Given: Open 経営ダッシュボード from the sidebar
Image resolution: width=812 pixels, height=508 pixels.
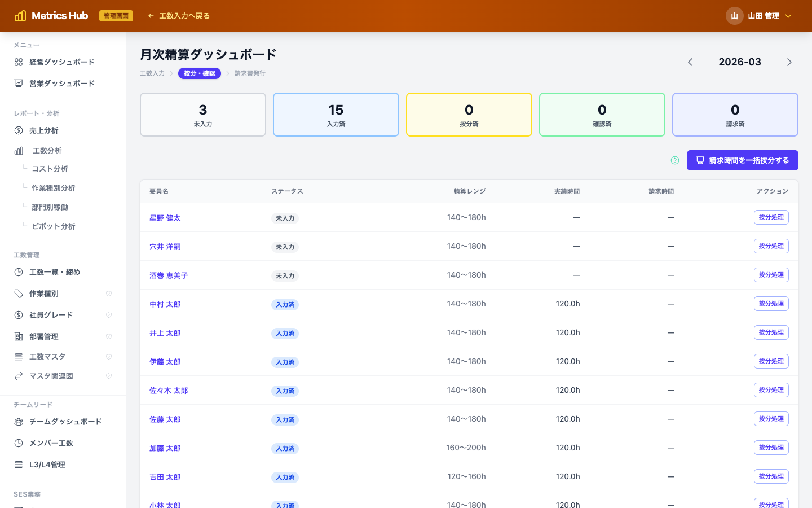Looking at the screenshot, I should click(x=63, y=62).
